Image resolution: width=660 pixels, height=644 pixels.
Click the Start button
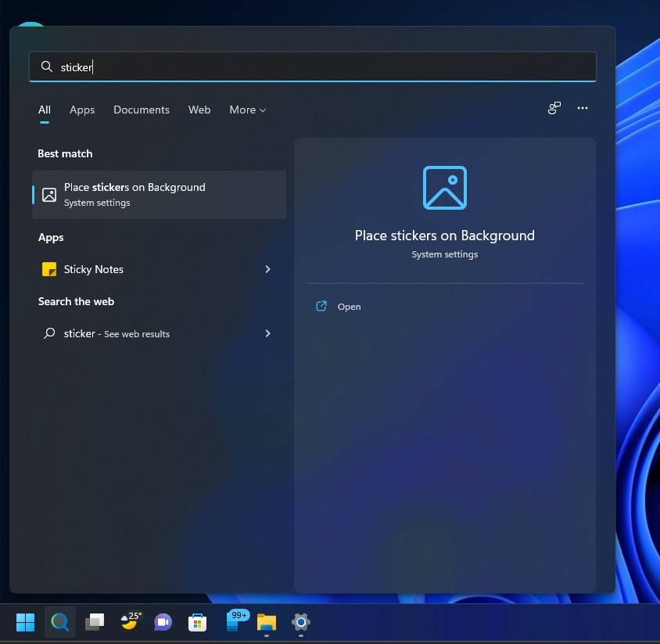point(25,622)
